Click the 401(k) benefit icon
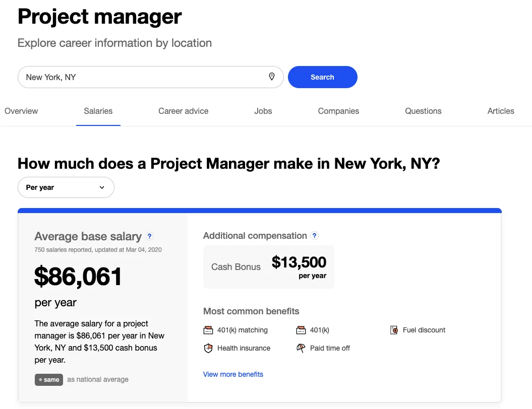The height and width of the screenshot is (409, 532). 301,330
